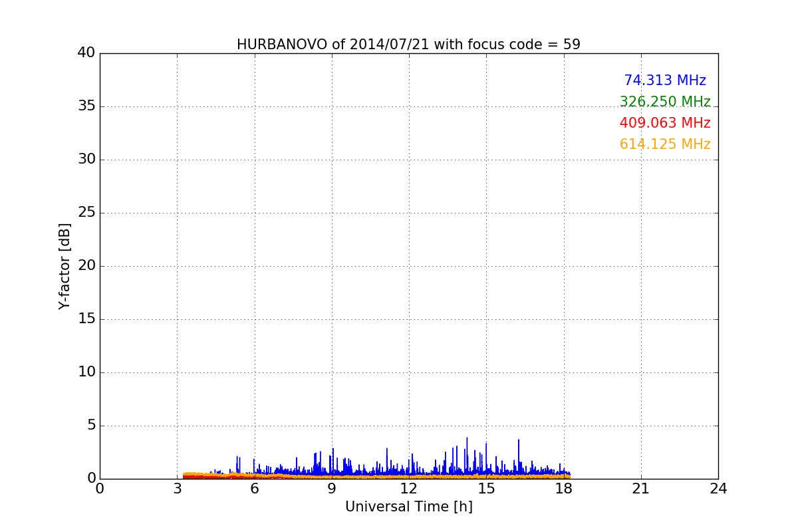This screenshot has width=798, height=532.
Task: Click the y-axis tick label 10
Action: (x=86, y=372)
